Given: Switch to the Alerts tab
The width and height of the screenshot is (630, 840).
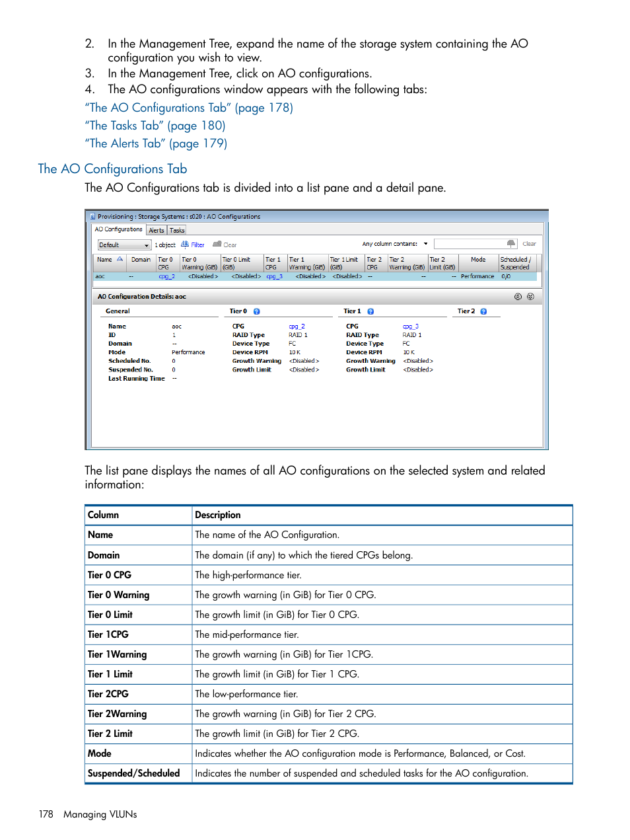Looking at the screenshot, I should click(157, 231).
